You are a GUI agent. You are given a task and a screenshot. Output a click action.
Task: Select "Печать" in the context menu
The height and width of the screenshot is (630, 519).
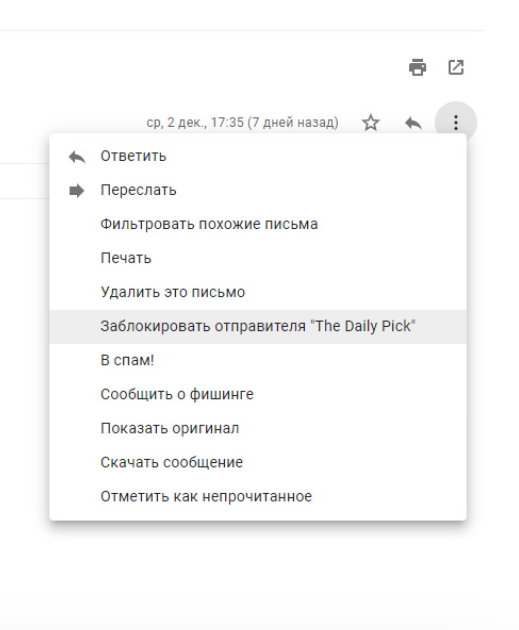coord(257,258)
